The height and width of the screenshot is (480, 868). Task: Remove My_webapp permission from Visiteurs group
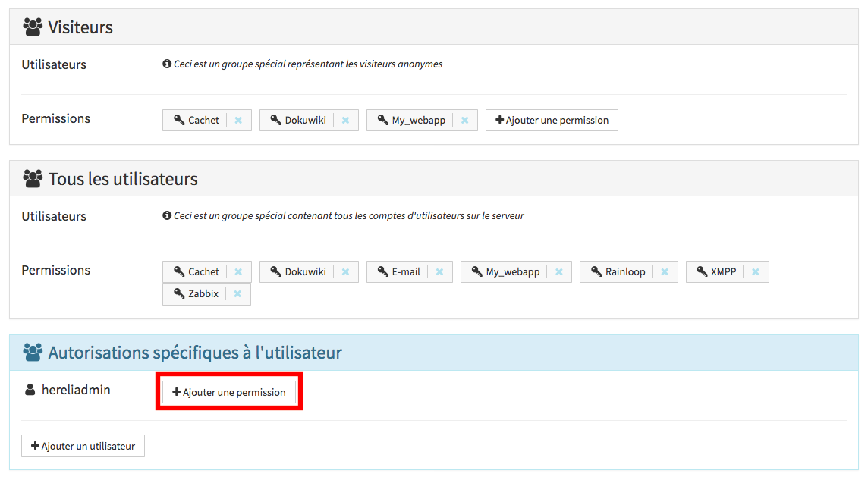pos(464,121)
